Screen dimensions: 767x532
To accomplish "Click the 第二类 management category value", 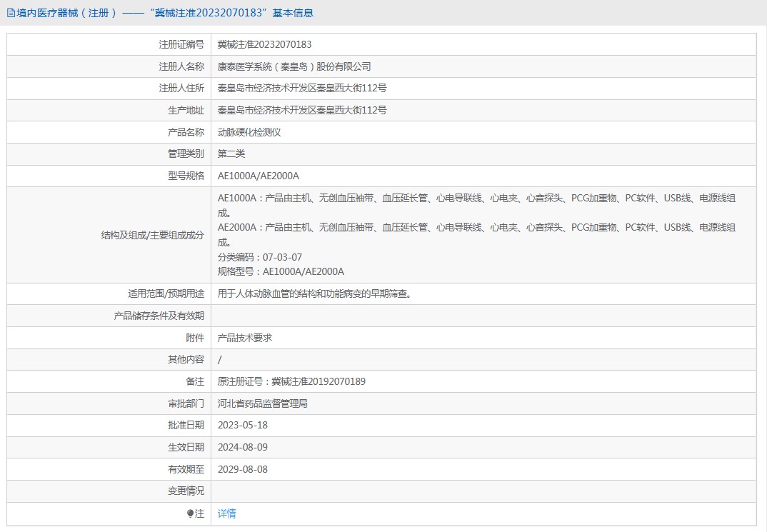I will click(x=231, y=154).
